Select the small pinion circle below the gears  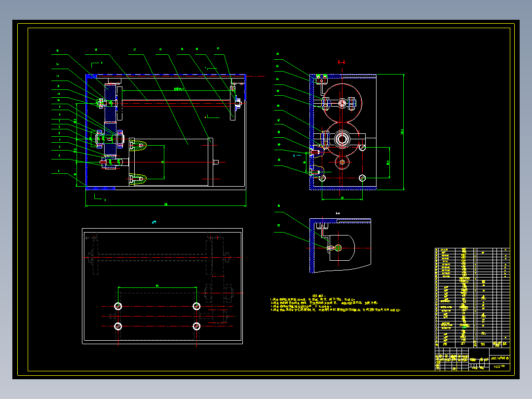click(342, 162)
